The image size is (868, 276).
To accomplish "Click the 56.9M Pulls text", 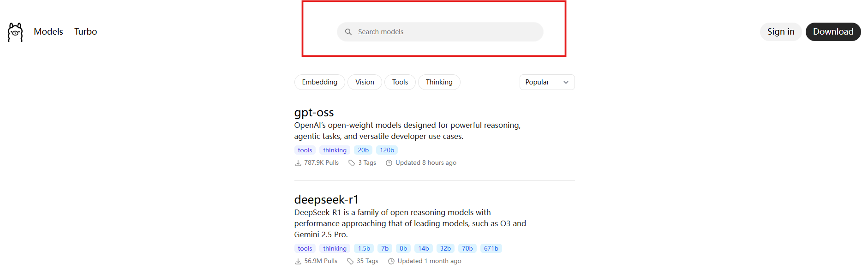I will (x=321, y=261).
